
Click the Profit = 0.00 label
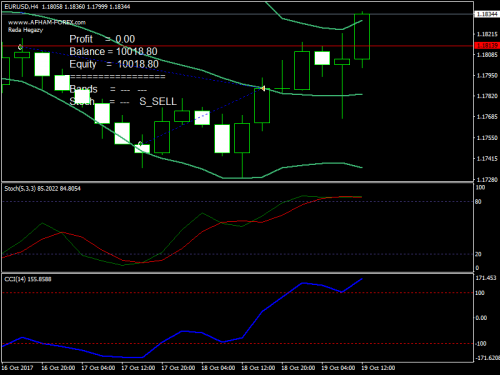102,39
